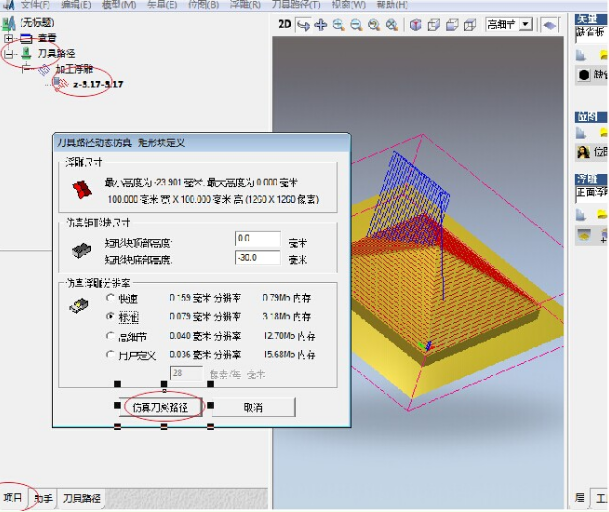The image size is (609, 512).
Task: Select the 用户定义 resolution radio button
Action: coord(111,354)
